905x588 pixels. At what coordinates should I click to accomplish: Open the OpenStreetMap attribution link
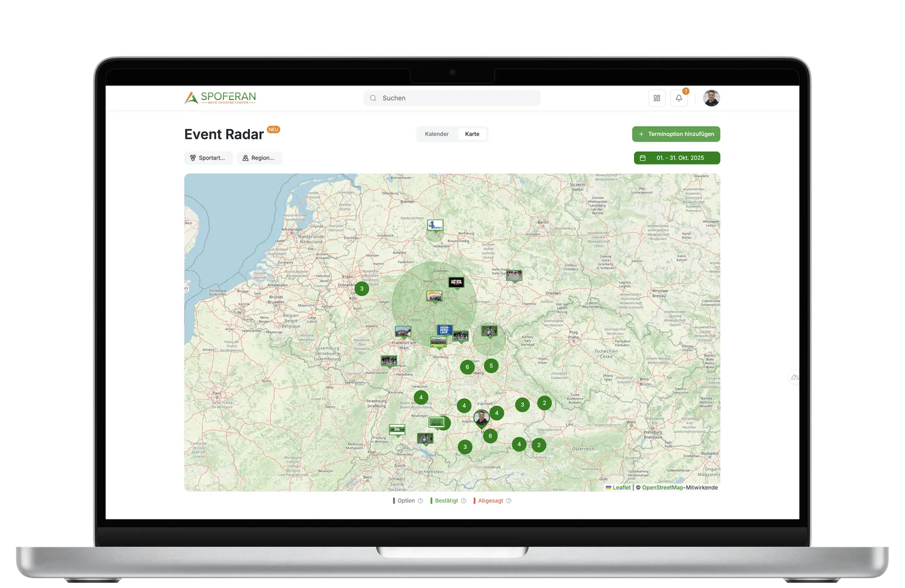(662, 488)
